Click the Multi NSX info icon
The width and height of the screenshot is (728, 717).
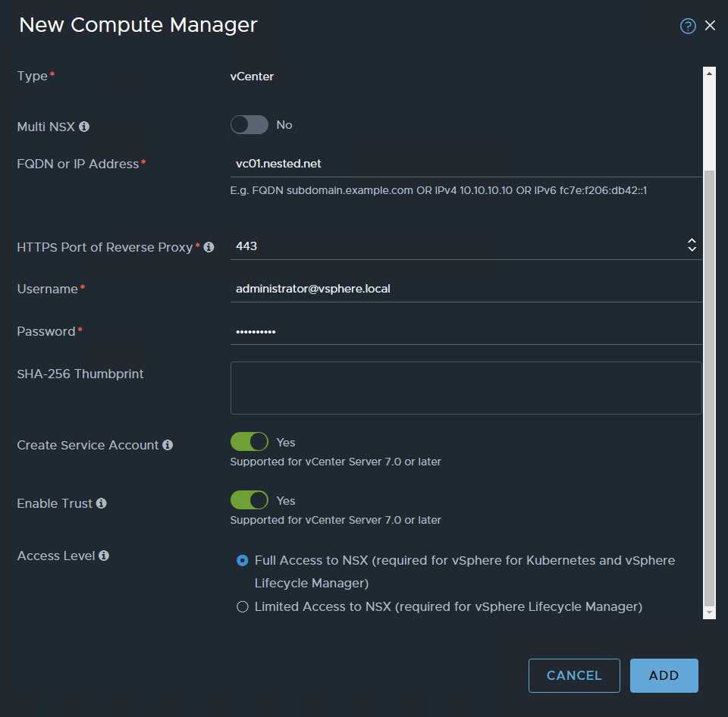(x=84, y=127)
